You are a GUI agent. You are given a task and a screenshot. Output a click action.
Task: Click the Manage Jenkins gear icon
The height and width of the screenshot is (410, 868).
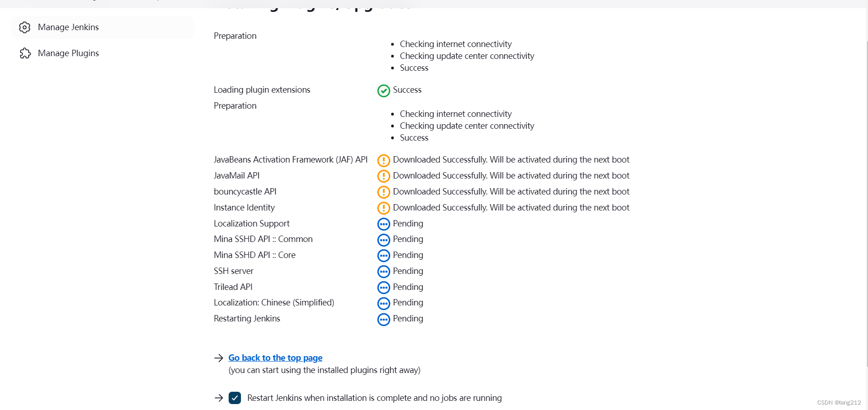coord(25,27)
